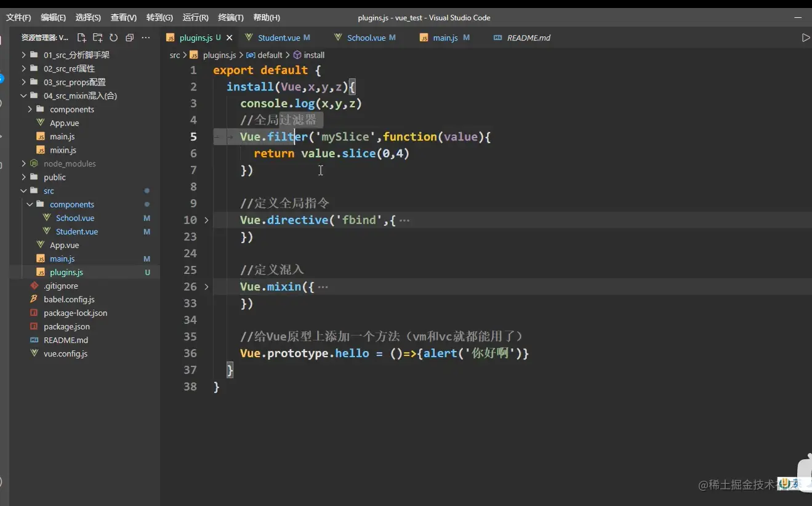The width and height of the screenshot is (812, 506).
Task: Expand components folder under 04_src_mixin混入(合)
Action: 72,110
